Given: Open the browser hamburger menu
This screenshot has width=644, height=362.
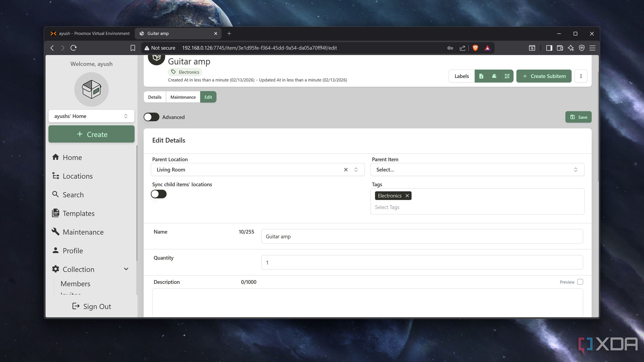Looking at the screenshot, I should click(592, 48).
